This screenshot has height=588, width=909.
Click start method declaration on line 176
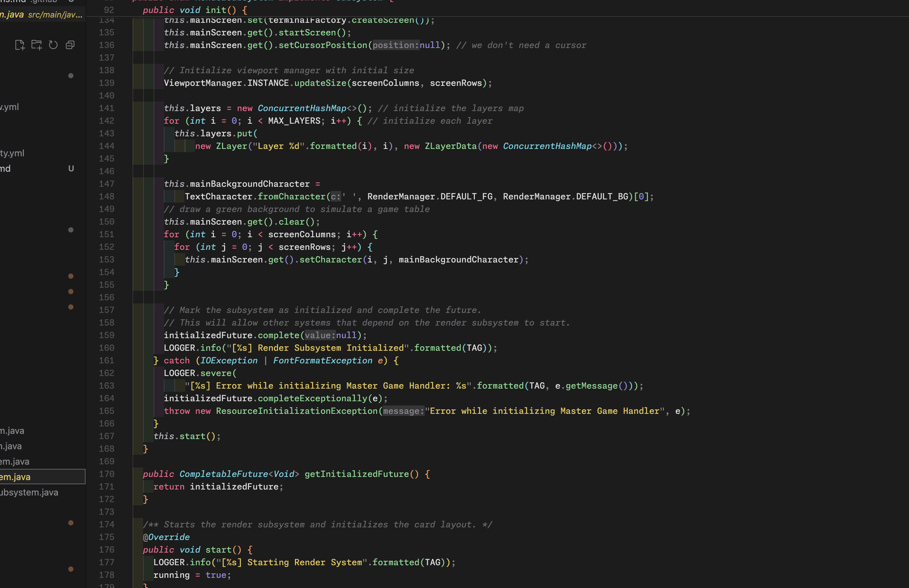(x=218, y=549)
